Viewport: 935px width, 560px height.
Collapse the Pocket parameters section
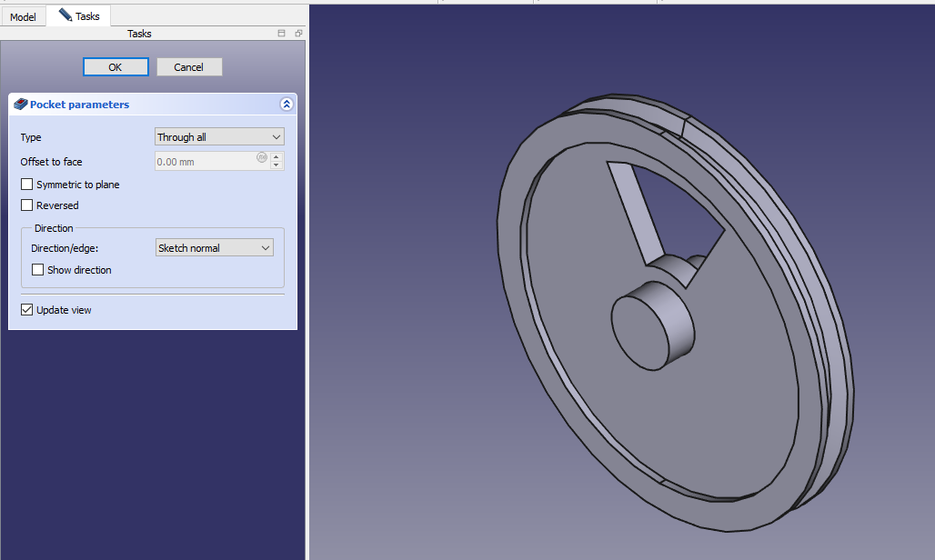click(287, 105)
